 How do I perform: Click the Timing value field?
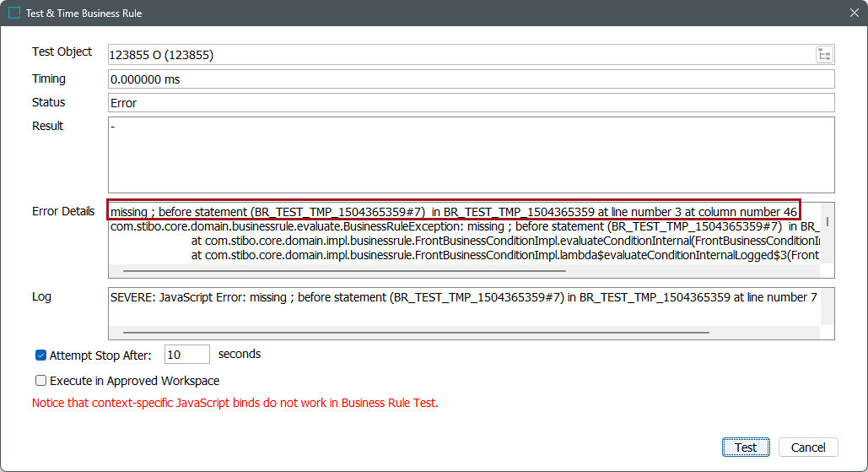[x=471, y=79]
